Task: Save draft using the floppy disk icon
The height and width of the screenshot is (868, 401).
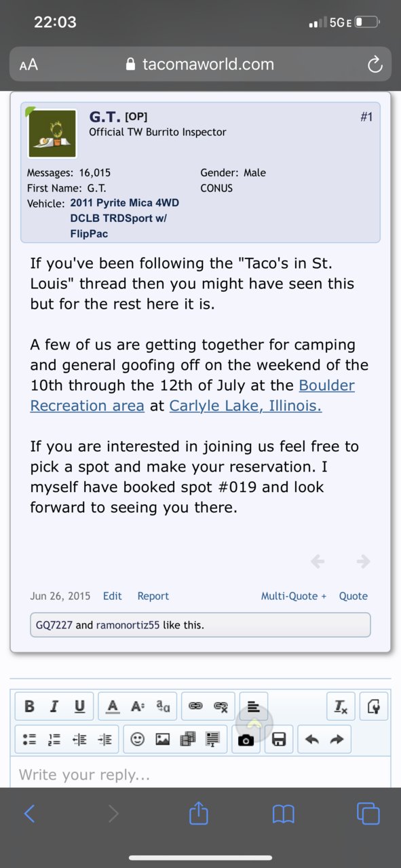Action: click(x=279, y=739)
